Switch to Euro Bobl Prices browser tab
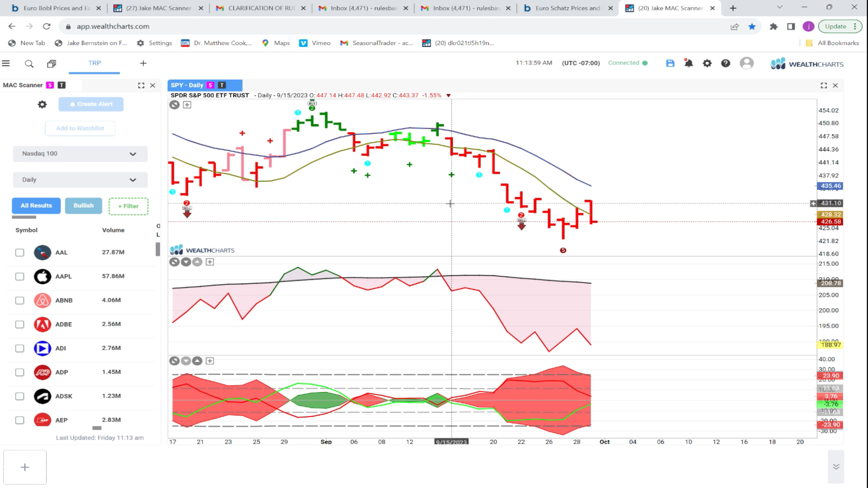Viewport: 868px width, 488px height. (x=57, y=8)
